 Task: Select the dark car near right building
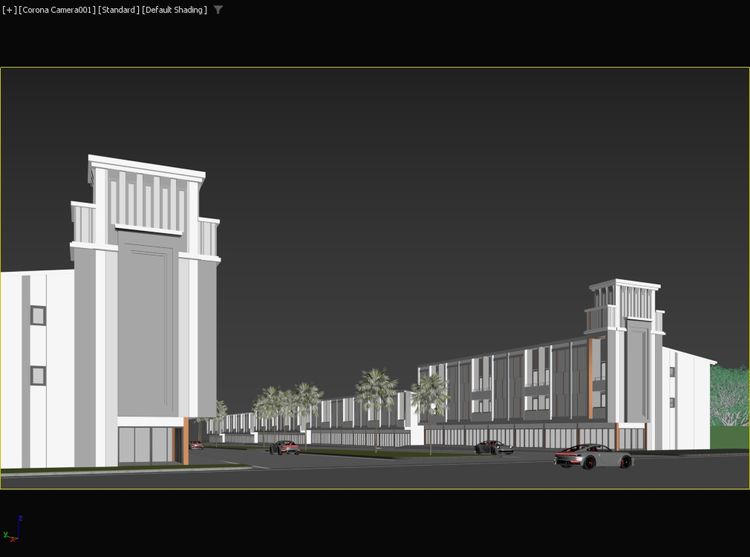coord(494,447)
